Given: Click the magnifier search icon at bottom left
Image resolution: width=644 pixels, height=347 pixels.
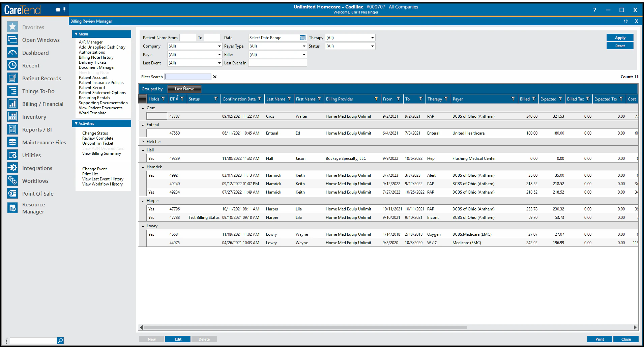Looking at the screenshot, I should (61, 340).
